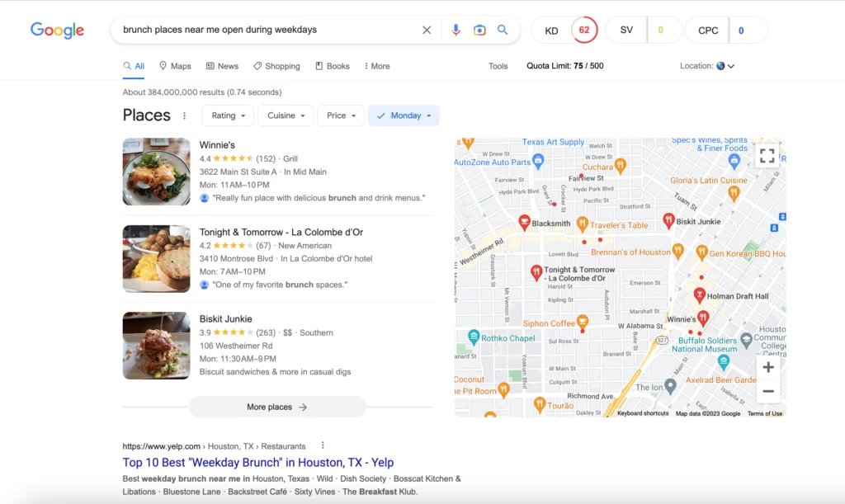Open map Keyboard shortcuts
Viewport: 845px width, 504px height.
coord(642,413)
